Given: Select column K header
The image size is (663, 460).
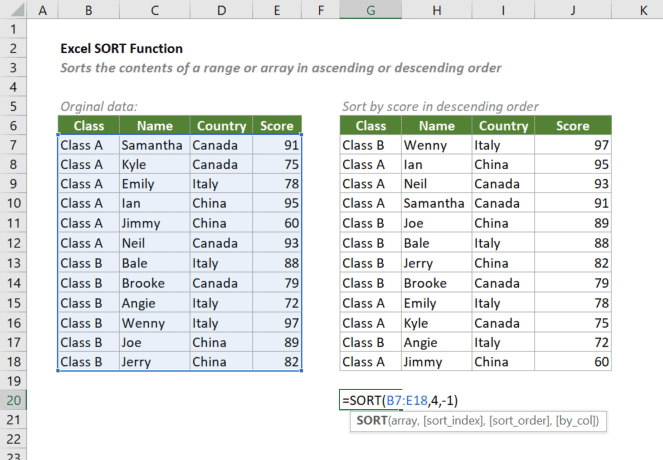Looking at the screenshot, I should click(642, 10).
